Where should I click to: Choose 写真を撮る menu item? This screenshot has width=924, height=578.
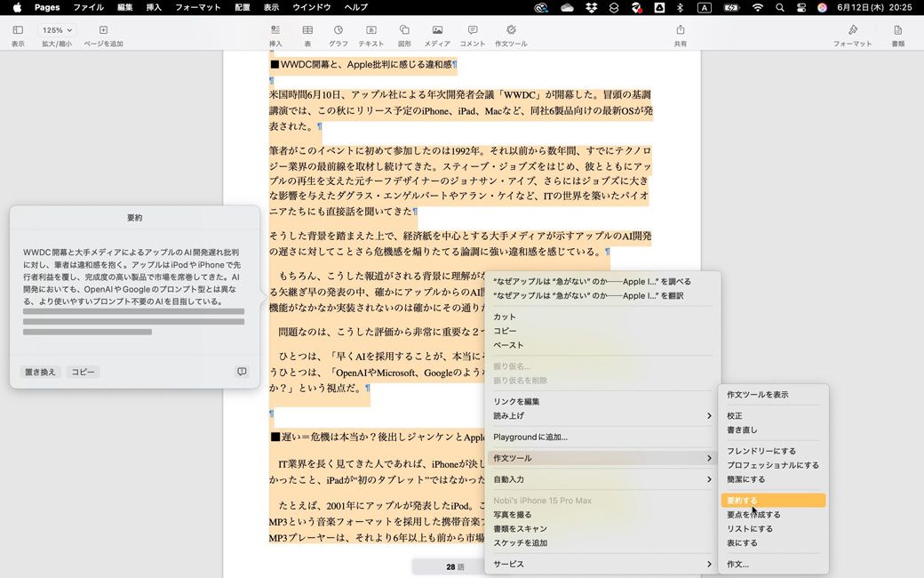pos(602,515)
